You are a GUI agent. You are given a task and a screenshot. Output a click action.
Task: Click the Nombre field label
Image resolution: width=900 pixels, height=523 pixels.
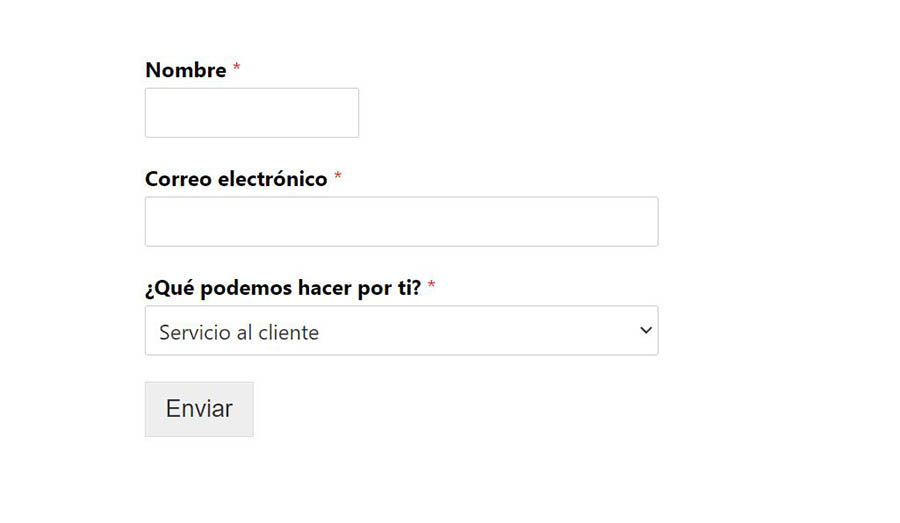tap(186, 70)
